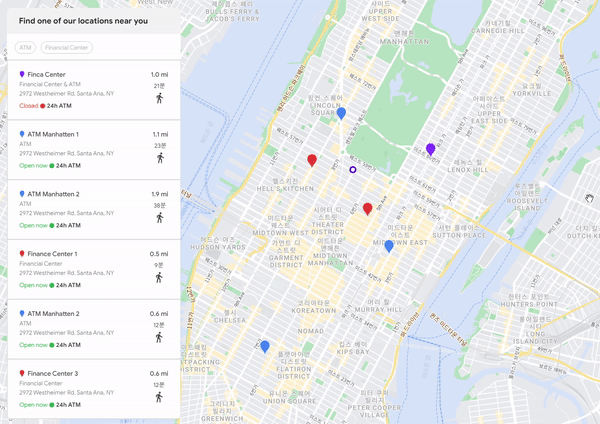
Task: Select blue map pin near Flatiron District
Action: (265, 346)
